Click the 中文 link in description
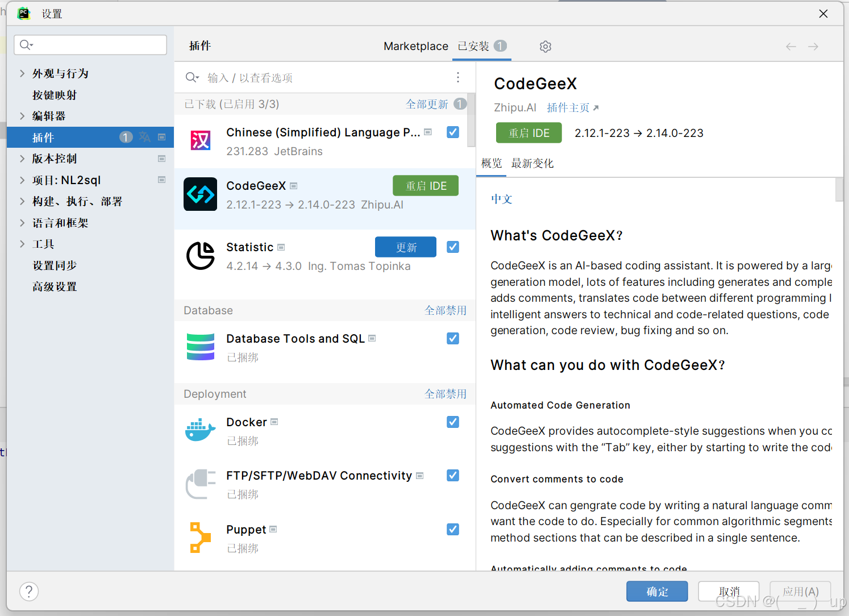Viewport: 849px width, 616px height. (x=502, y=199)
